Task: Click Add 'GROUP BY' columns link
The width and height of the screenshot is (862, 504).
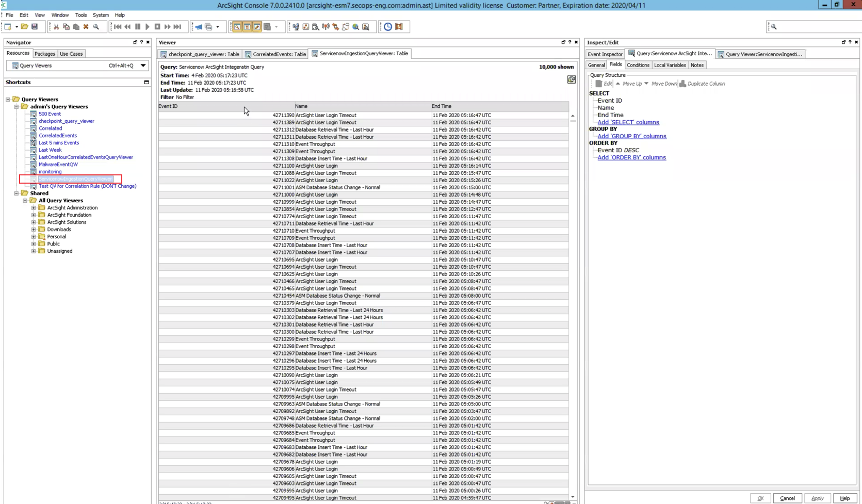Action: (631, 136)
